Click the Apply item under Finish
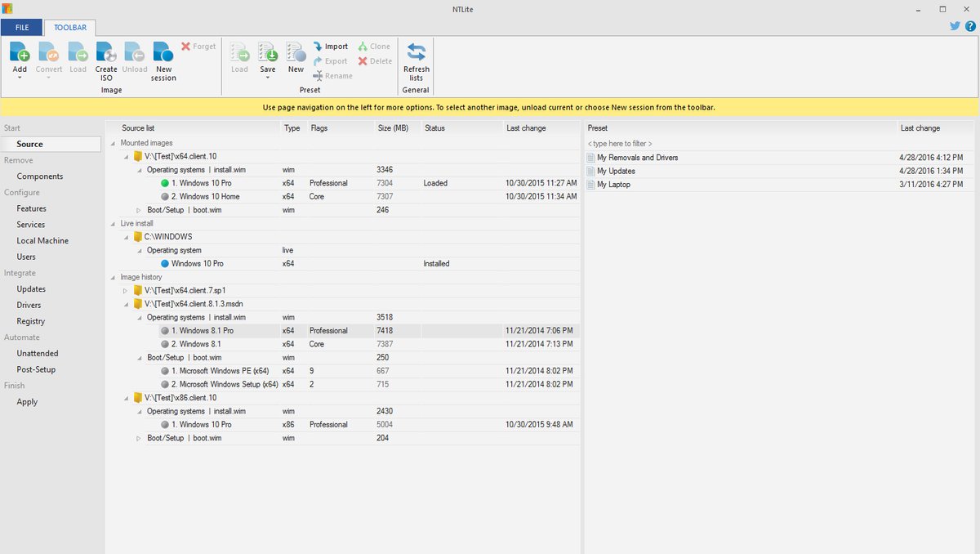980x554 pixels. [x=27, y=401]
